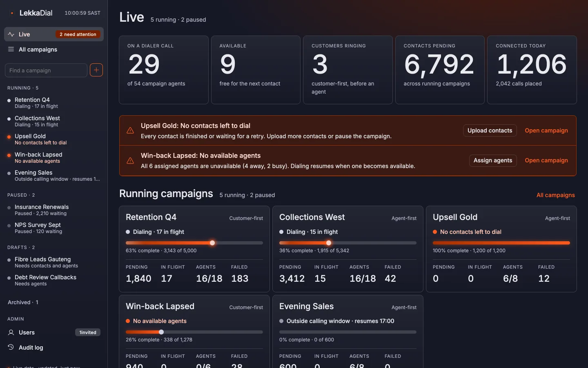588x368 pixels.
Task: Click the warning triangle on Upsell Gold alert
Action: [130, 130]
